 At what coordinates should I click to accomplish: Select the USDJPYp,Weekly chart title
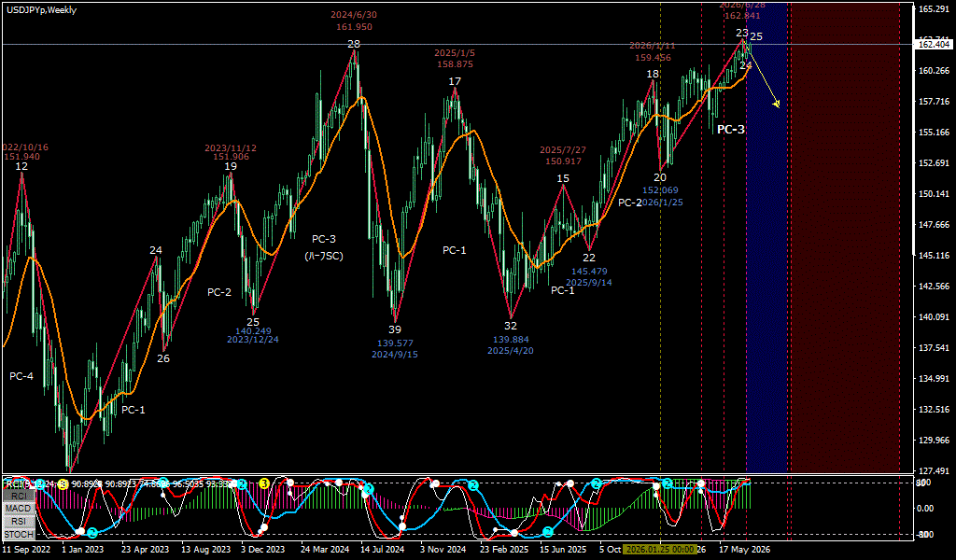coord(41,10)
